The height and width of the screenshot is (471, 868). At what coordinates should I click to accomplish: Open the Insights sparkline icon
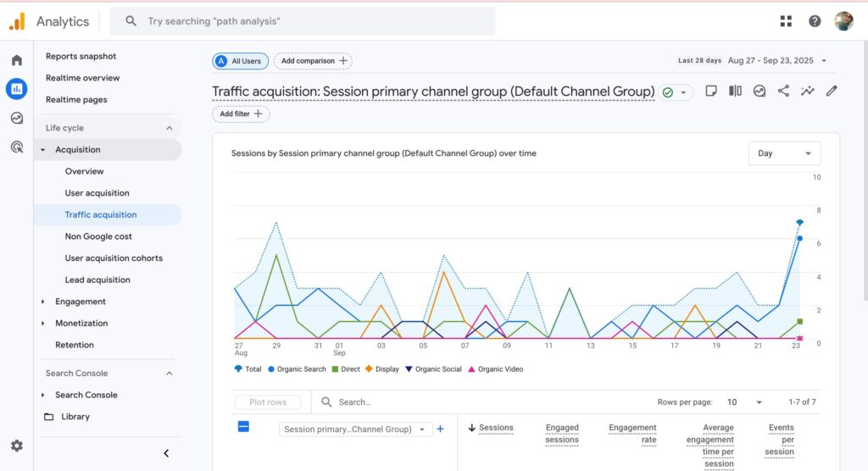click(x=807, y=91)
